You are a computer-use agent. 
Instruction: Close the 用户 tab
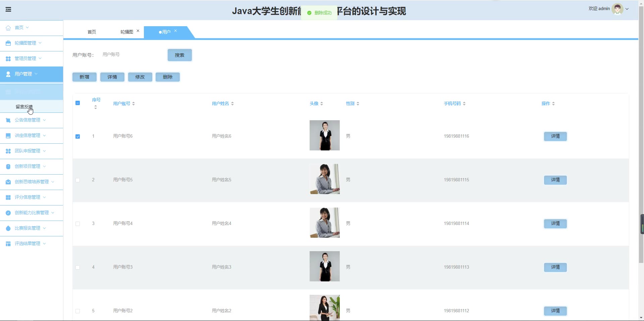coord(175,31)
